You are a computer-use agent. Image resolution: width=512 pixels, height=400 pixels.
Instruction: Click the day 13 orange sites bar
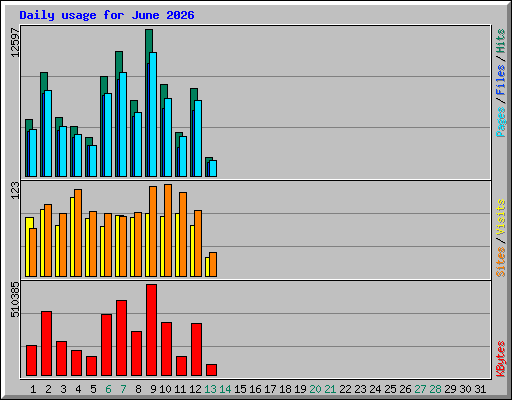click(x=213, y=264)
